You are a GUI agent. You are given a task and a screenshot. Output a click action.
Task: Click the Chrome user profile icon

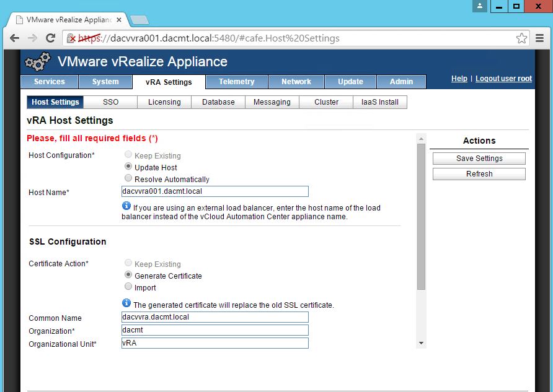tap(480, 6)
